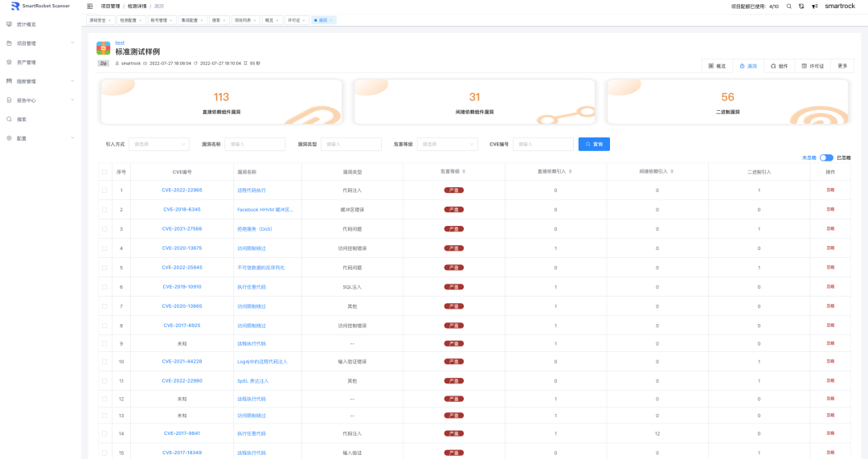The image size is (868, 459).
Task: Open 统计概览 from the sidebar
Action: point(27,24)
